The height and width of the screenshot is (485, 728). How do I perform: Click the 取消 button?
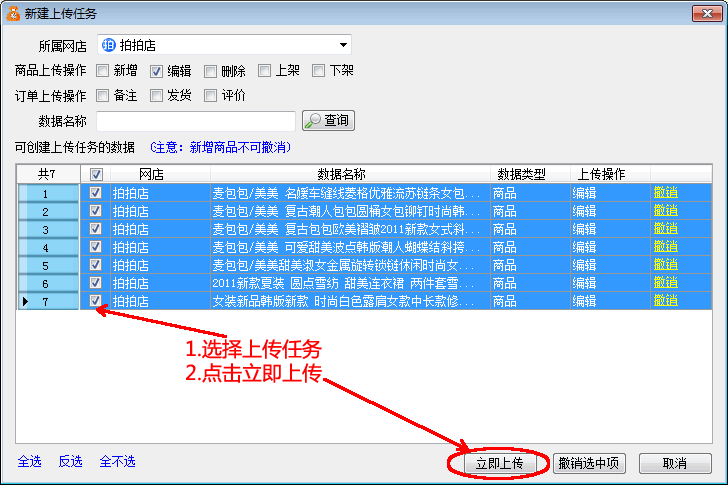point(675,463)
